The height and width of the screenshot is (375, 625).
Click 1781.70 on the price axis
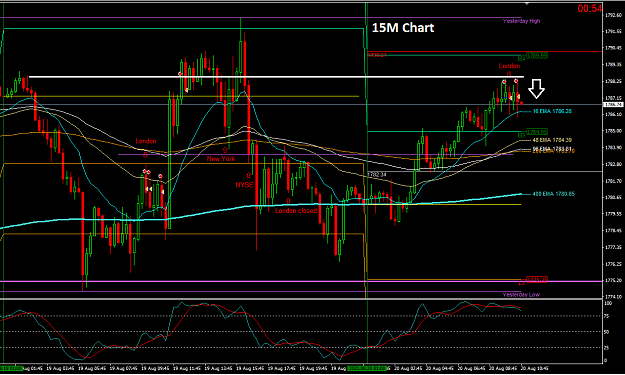point(613,181)
